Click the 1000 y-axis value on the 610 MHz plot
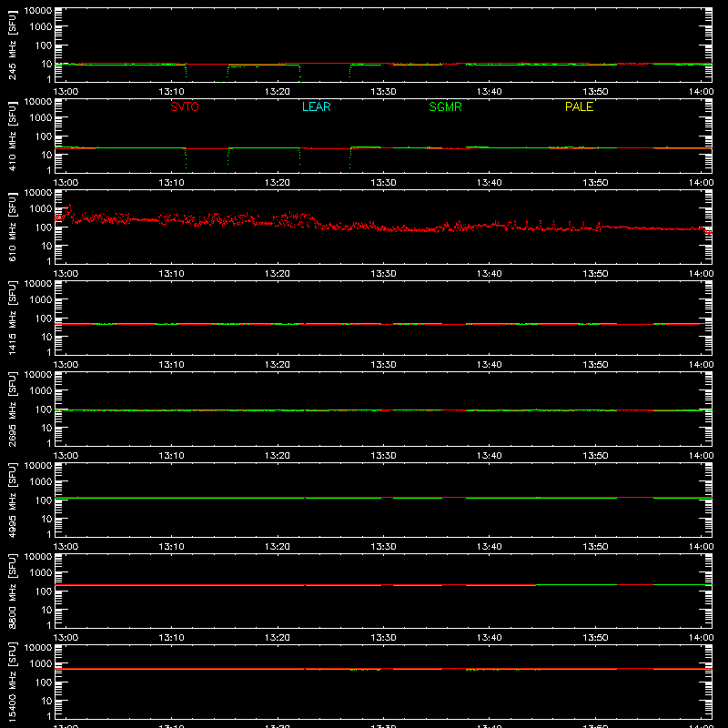 [x=41, y=208]
